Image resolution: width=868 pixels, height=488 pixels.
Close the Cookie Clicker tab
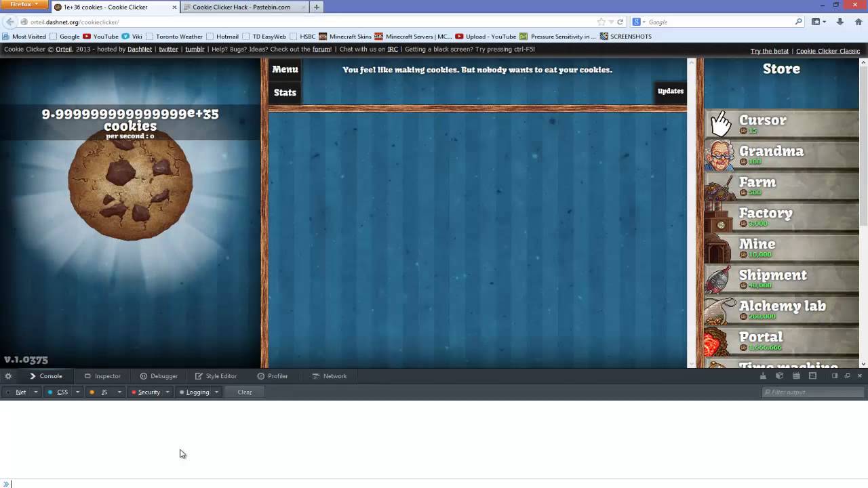174,7
